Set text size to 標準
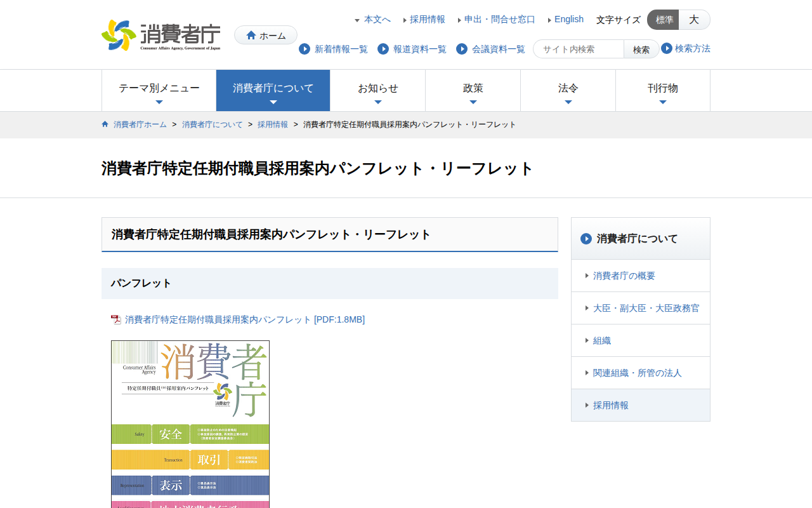The width and height of the screenshot is (812, 508). (x=664, y=20)
